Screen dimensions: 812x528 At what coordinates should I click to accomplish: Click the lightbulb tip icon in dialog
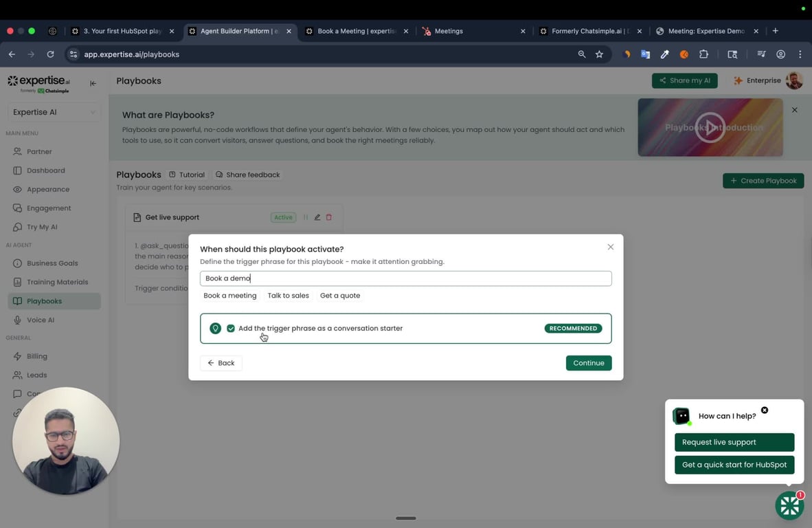pos(216,328)
